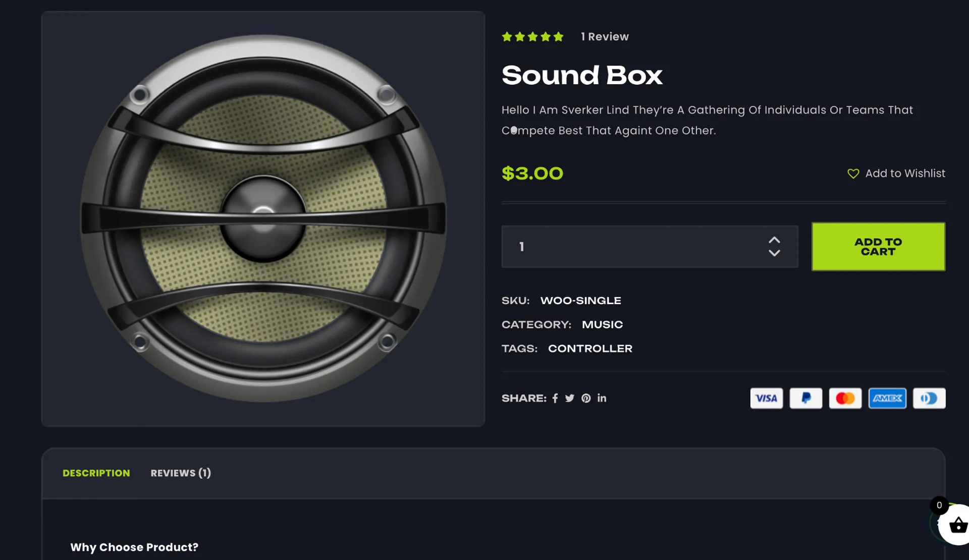Toggle the wishlist heart icon
The height and width of the screenshot is (560, 969).
853,174
